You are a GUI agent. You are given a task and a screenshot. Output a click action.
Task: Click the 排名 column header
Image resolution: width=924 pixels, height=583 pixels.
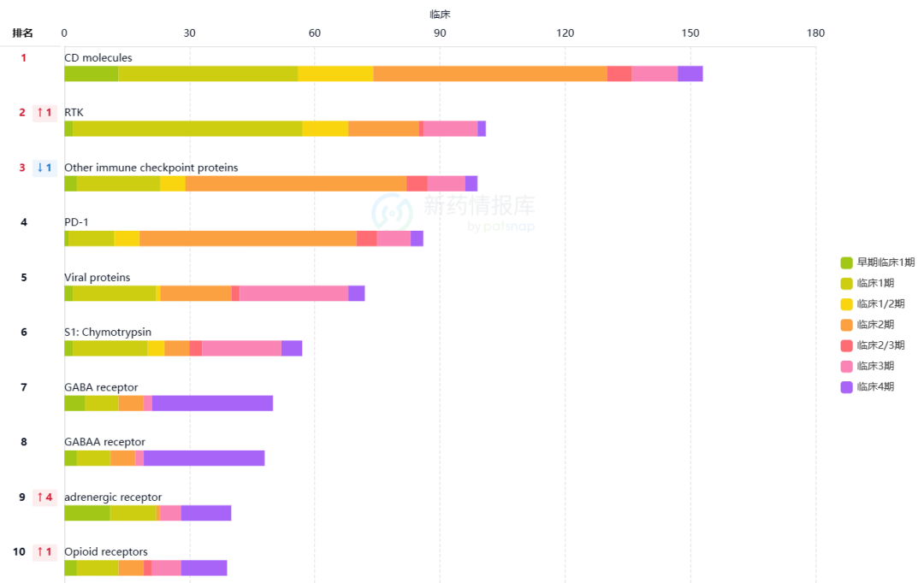22,33
